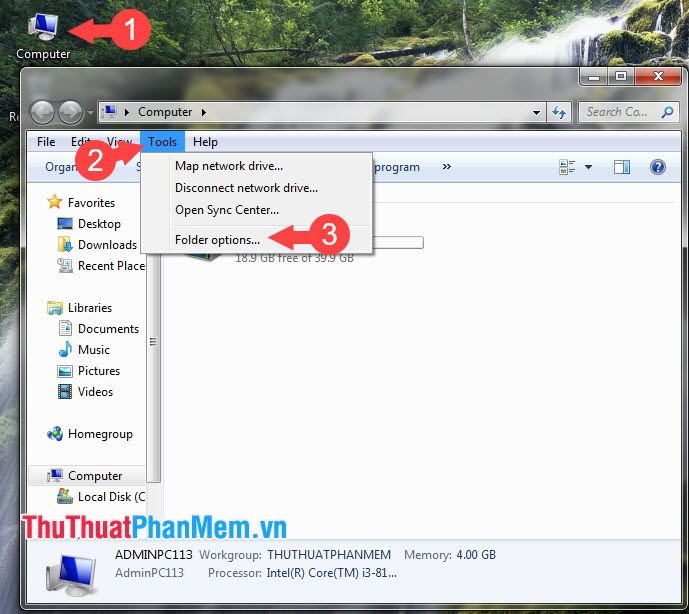Select Favorites in navigation pane
Image resolution: width=689 pixels, height=614 pixels.
(x=91, y=203)
